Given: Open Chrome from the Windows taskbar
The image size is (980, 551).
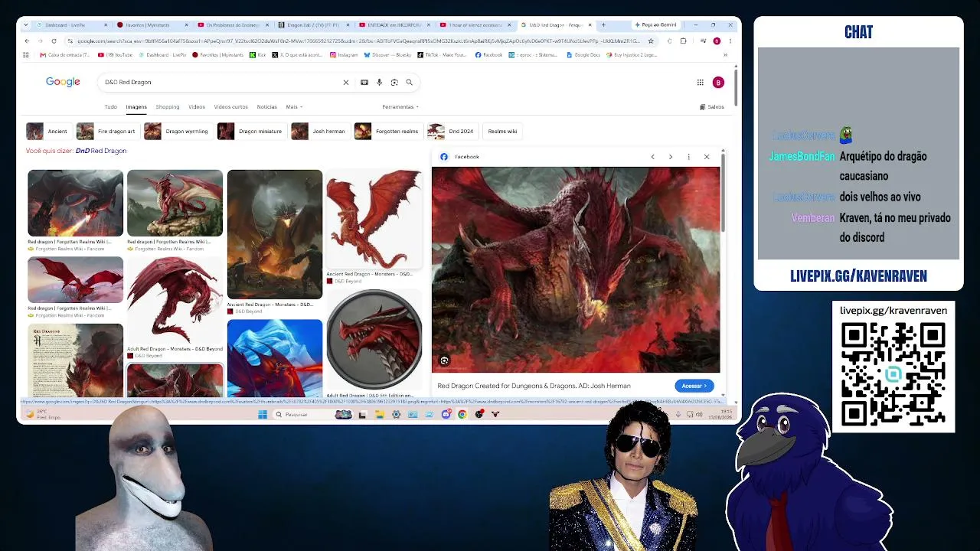Looking at the screenshot, I should (462, 414).
